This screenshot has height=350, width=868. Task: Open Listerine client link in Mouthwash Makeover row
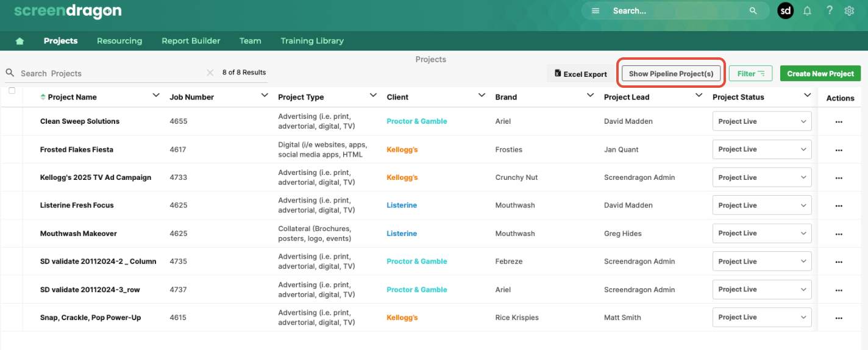(402, 234)
